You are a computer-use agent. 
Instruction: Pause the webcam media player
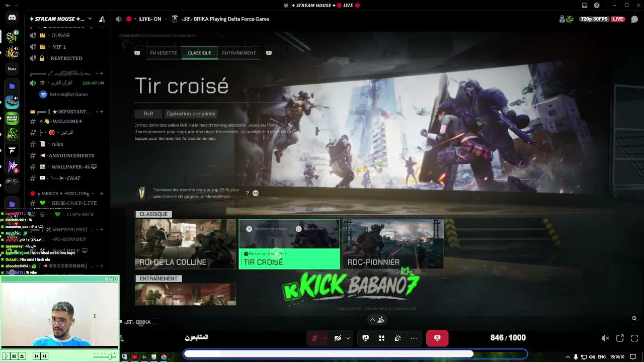coord(14,356)
